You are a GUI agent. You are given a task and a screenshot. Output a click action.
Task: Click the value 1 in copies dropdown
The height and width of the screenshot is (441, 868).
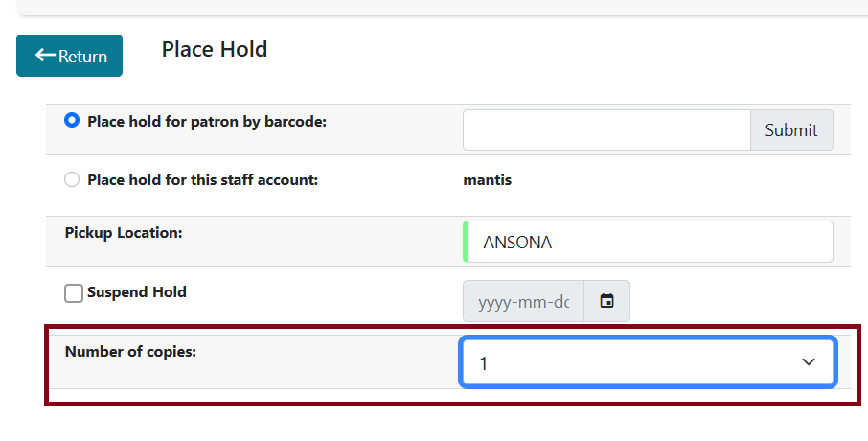484,363
